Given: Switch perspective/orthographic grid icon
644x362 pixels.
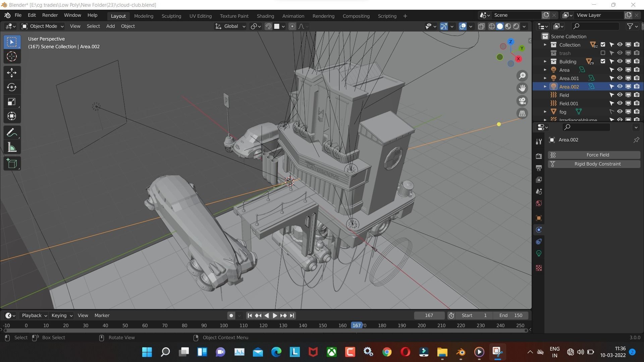Looking at the screenshot, I should coord(522,114).
